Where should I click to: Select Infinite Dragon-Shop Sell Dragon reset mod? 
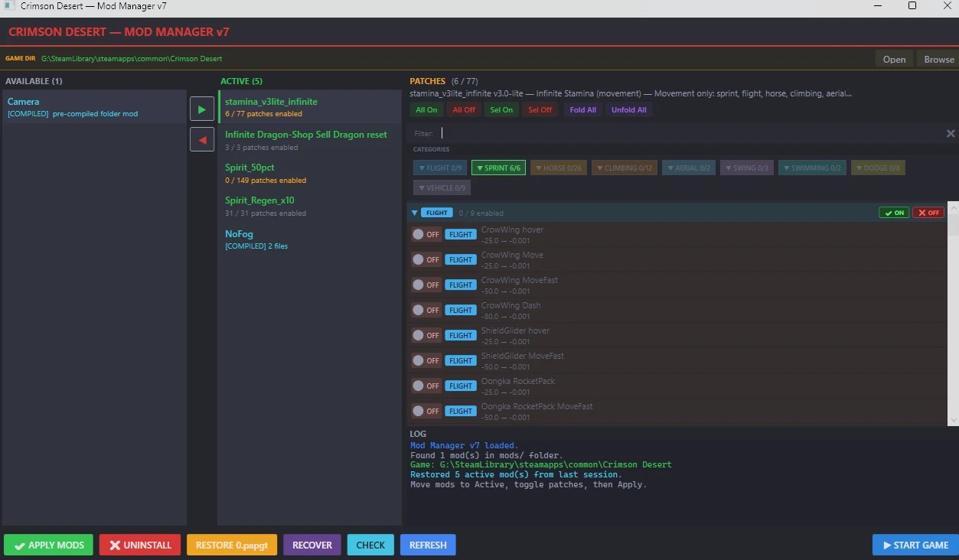(x=309, y=140)
